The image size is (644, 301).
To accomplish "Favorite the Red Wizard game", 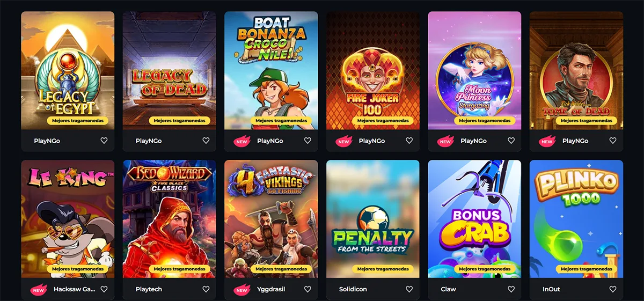I will [x=206, y=289].
